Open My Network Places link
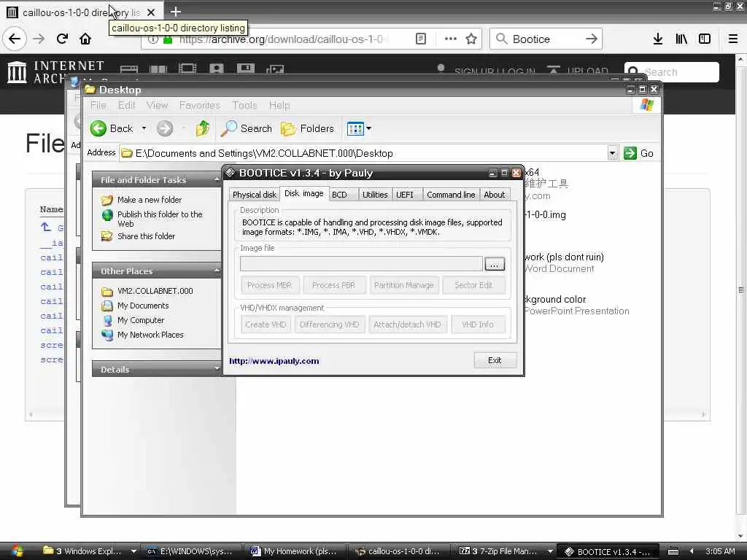The width and height of the screenshot is (747, 560). [150, 335]
